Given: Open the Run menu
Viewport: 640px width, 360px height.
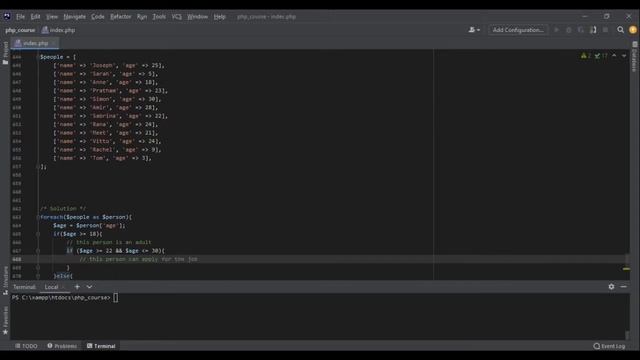Looking at the screenshot, I should point(142,17).
